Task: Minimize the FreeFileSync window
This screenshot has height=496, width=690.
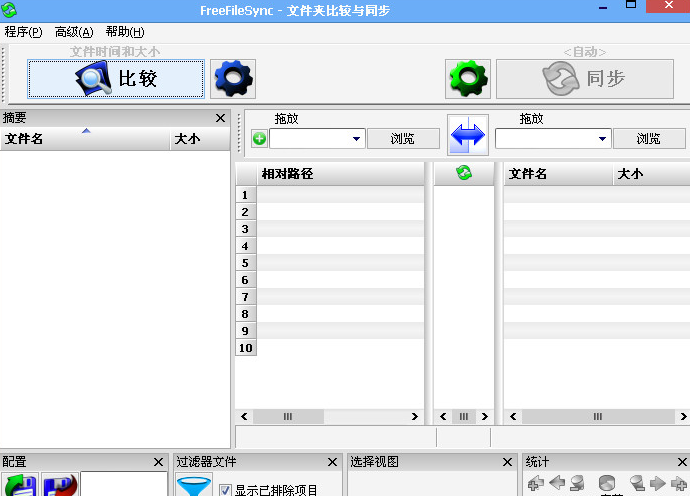Action: (603, 7)
